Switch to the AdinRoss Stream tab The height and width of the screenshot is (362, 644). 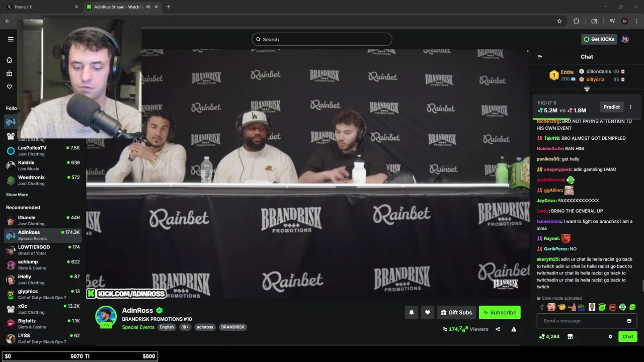point(122,7)
